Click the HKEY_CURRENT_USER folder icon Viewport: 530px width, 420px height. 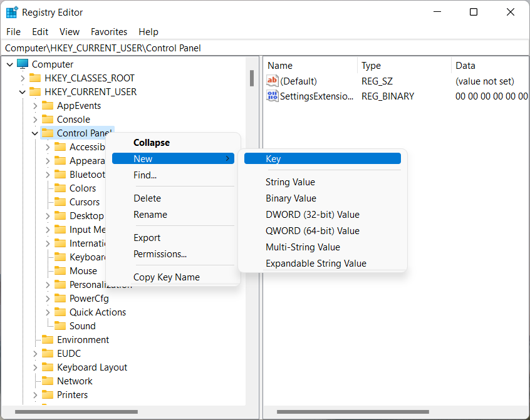tap(35, 92)
